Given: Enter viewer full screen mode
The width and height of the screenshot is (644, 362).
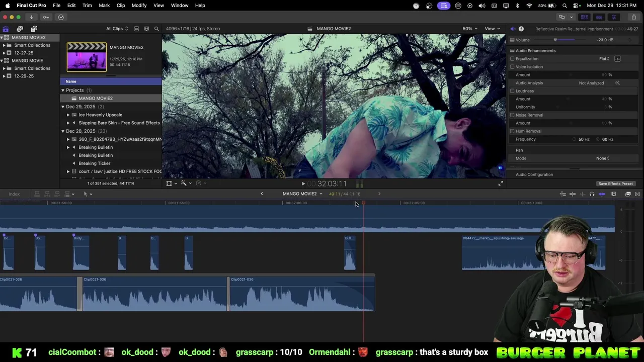Looking at the screenshot, I should tap(501, 184).
